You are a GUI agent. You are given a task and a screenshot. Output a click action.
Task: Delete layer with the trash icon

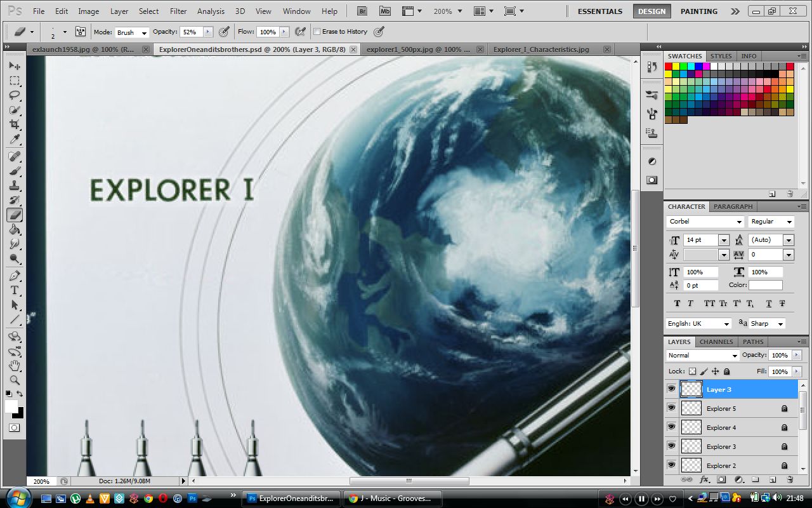tap(790, 480)
